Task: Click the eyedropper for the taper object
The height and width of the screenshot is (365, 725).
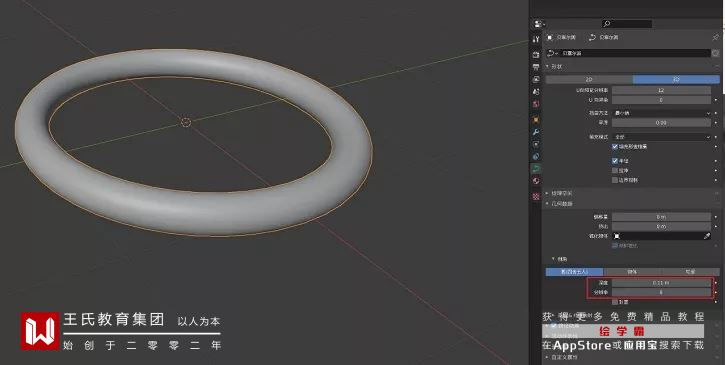Action: click(707, 236)
